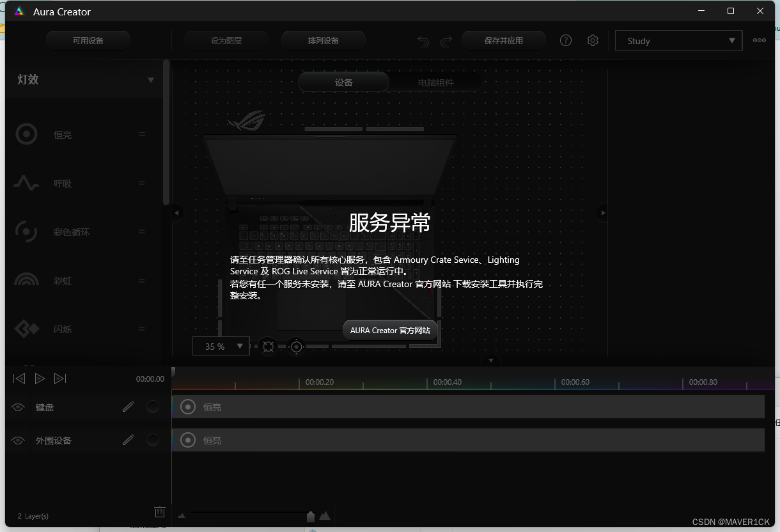Adjust the timeline zoom slider handle

311,516
